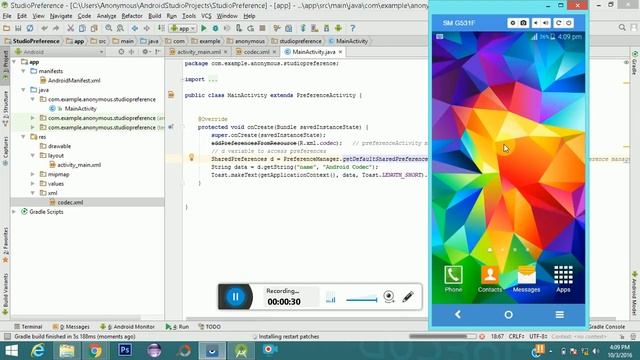Collapse the layout folder
640x360 pixels.
click(33, 156)
